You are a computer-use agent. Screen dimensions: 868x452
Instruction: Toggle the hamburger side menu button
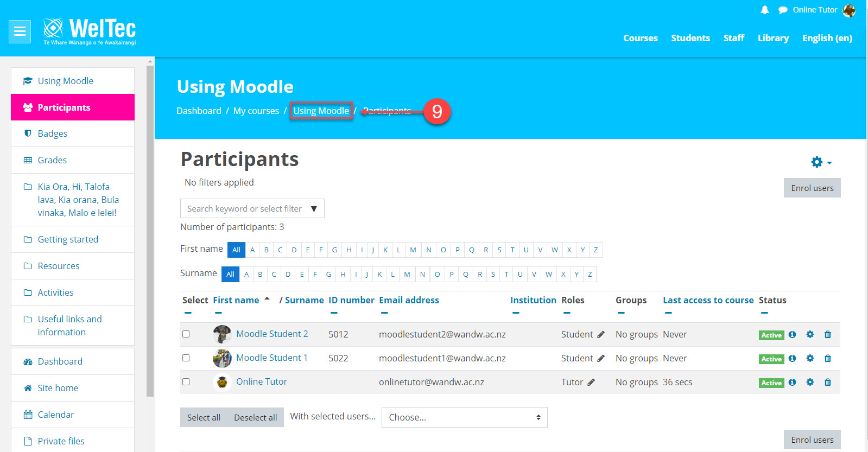[20, 31]
